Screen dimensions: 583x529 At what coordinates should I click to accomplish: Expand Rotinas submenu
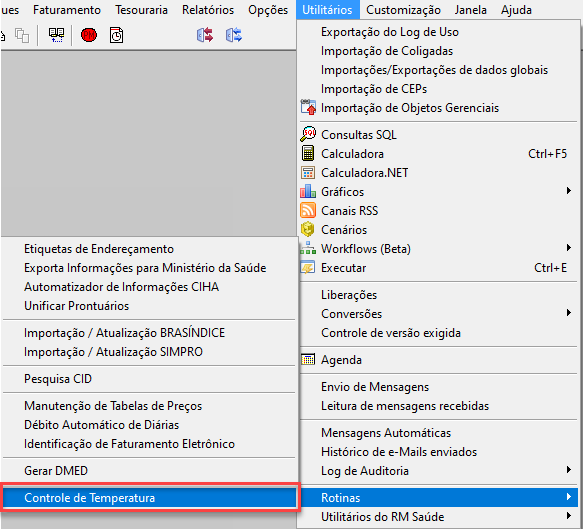(438, 497)
